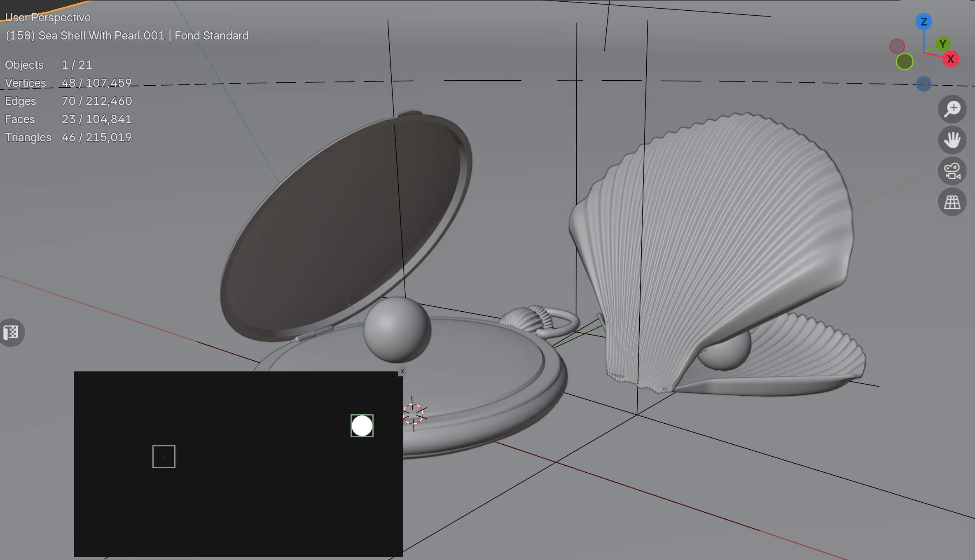Viewport: 975px width, 560px height.
Task: Click the "Fond Standard" text
Action: pos(212,36)
